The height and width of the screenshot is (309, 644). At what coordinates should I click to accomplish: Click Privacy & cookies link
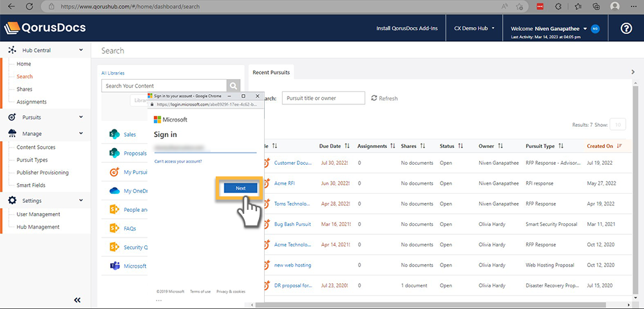tap(231, 292)
